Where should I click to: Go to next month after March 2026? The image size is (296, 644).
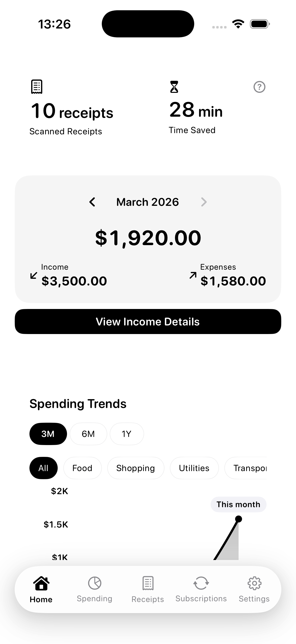[x=204, y=202]
